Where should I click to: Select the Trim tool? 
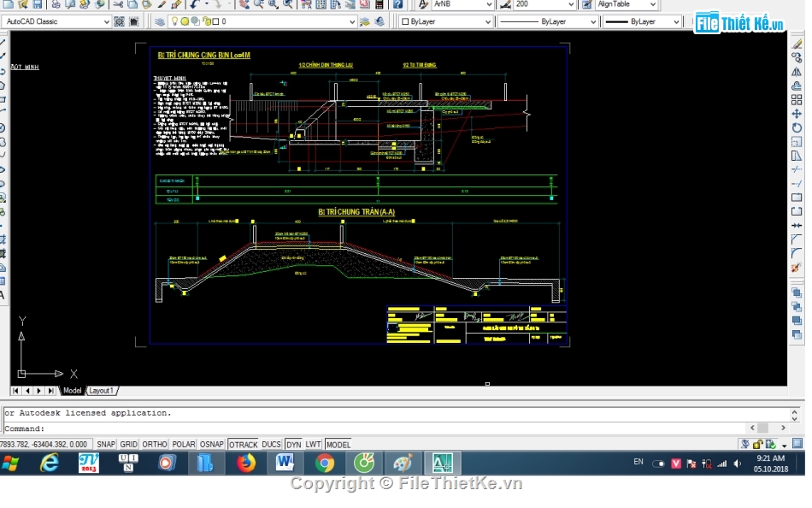(797, 170)
